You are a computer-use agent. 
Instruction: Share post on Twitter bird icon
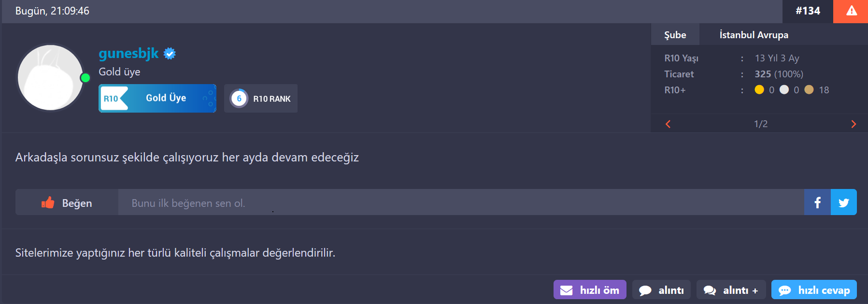(x=844, y=203)
